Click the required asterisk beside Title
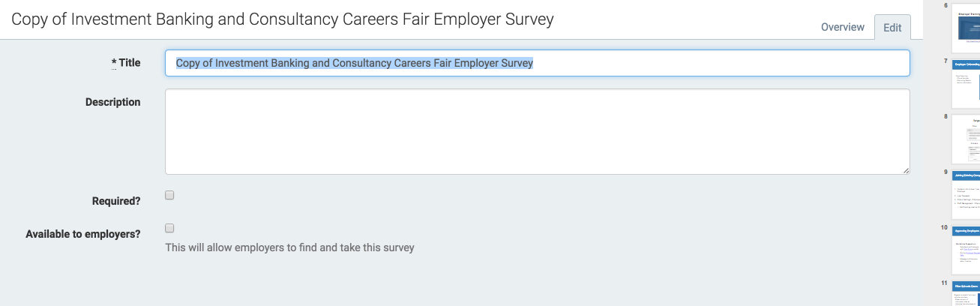This screenshot has width=980, height=306. coord(114,63)
